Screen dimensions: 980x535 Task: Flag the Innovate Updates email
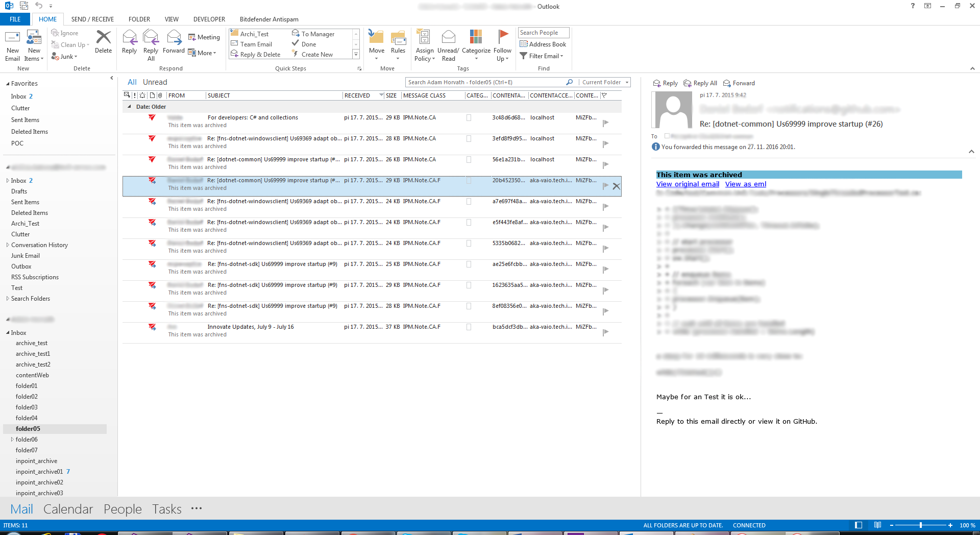point(605,332)
